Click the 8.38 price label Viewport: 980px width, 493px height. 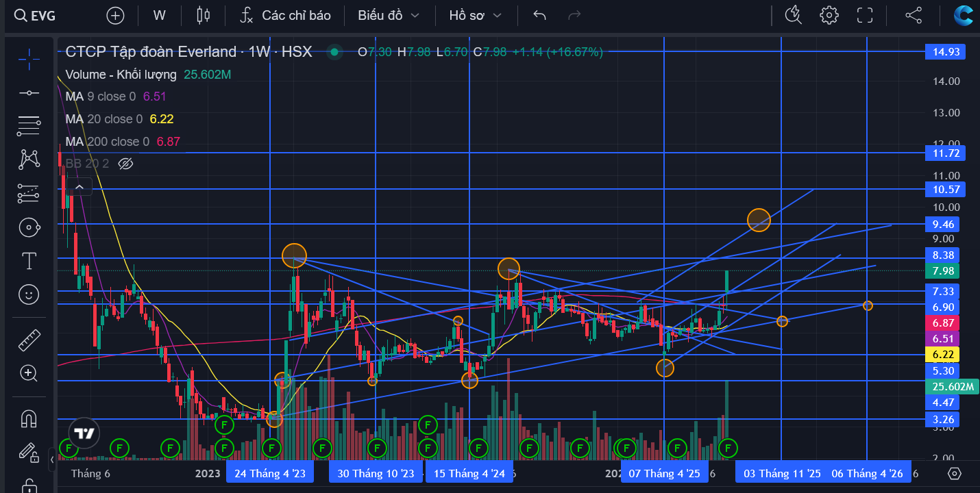942,255
